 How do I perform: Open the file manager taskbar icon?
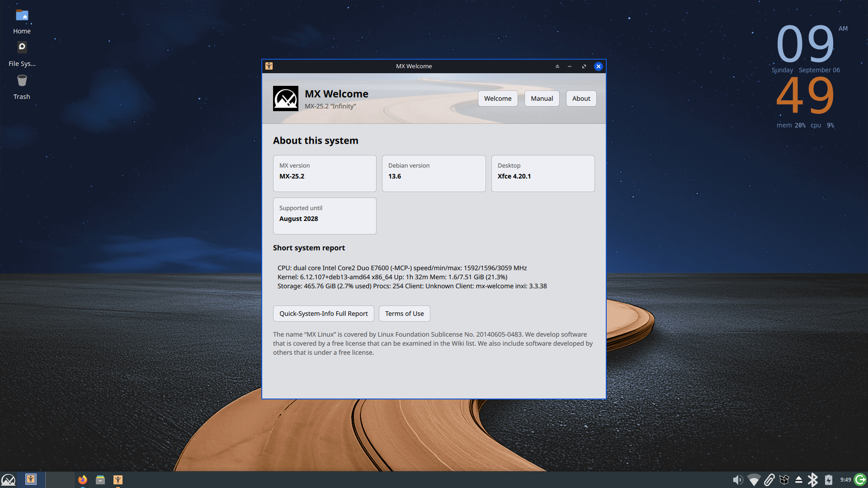(x=100, y=480)
